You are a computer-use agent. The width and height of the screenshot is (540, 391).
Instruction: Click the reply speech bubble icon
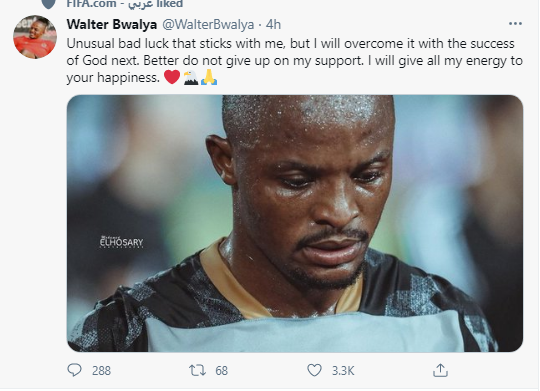point(74,370)
